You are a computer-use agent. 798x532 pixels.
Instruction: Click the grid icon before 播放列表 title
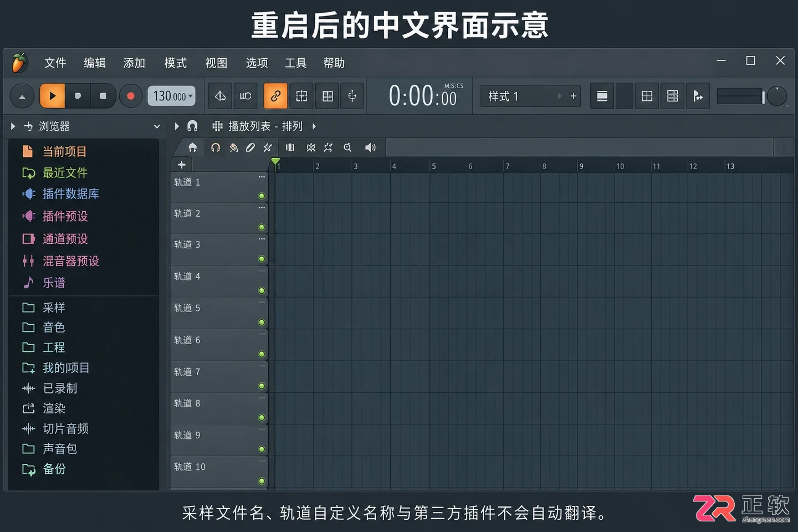[x=217, y=126]
